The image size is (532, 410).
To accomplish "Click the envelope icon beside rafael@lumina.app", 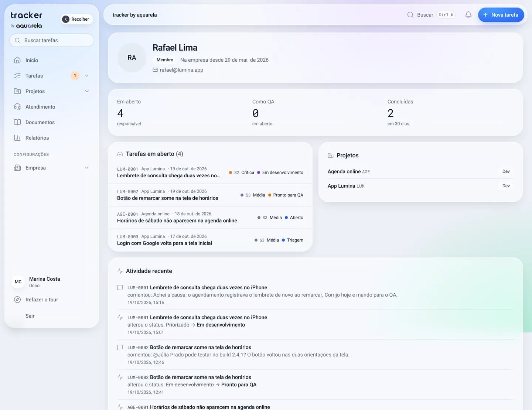I will coord(155,70).
